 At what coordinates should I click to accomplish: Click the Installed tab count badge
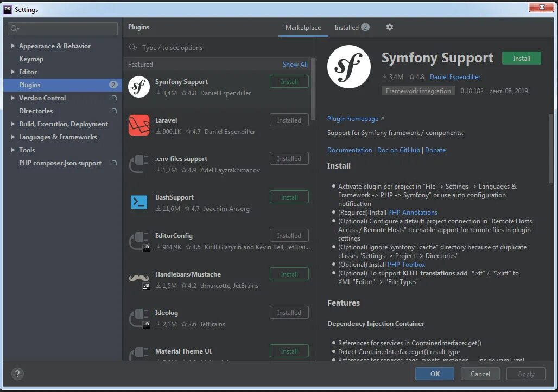[x=365, y=27]
